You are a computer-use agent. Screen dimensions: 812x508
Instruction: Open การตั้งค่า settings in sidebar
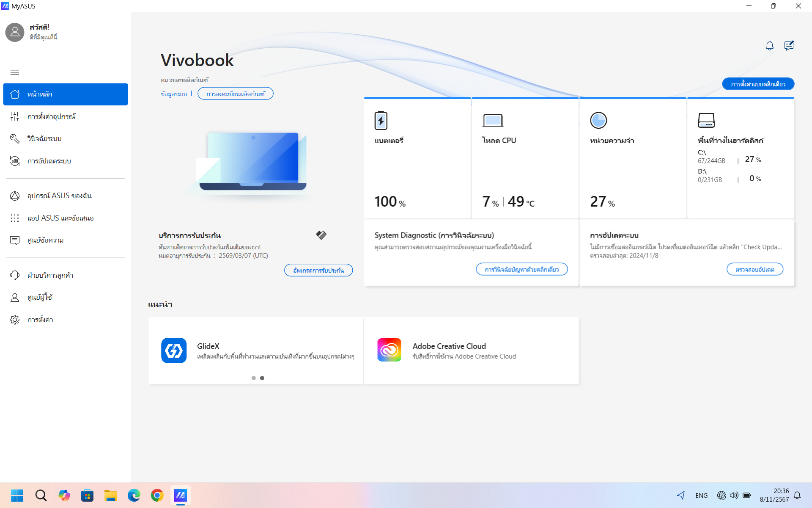(66, 320)
